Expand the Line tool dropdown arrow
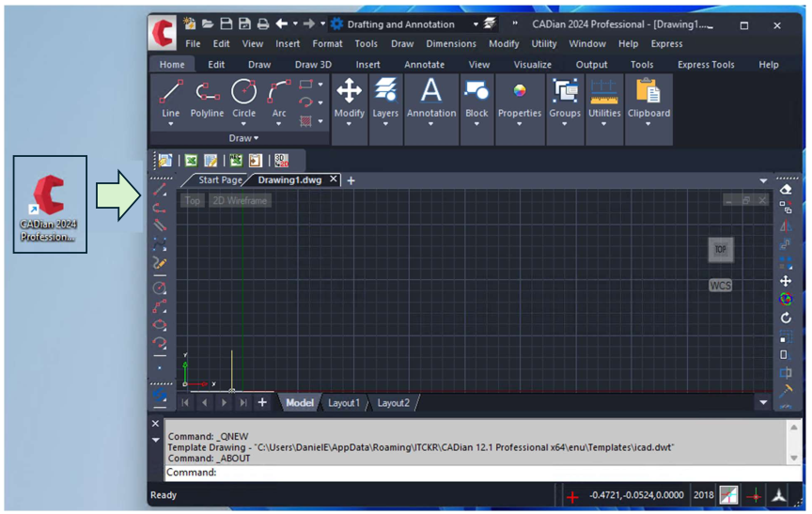The image size is (812, 514). tap(170, 124)
